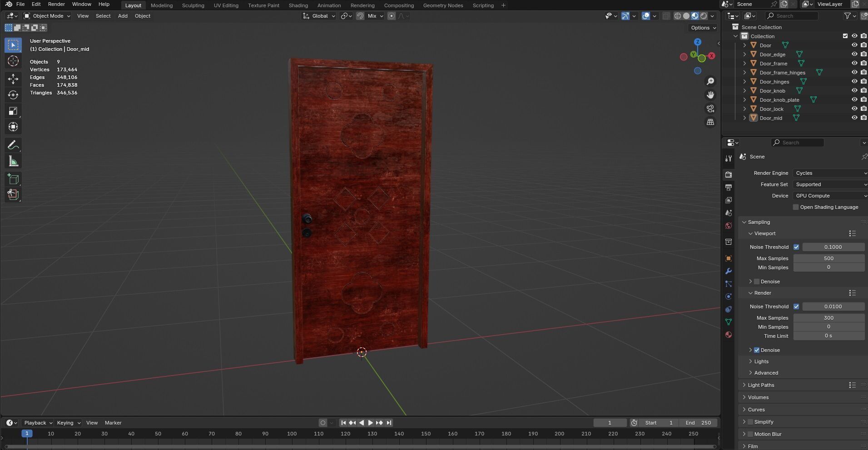
Task: Activate the Move tool
Action: point(13,79)
